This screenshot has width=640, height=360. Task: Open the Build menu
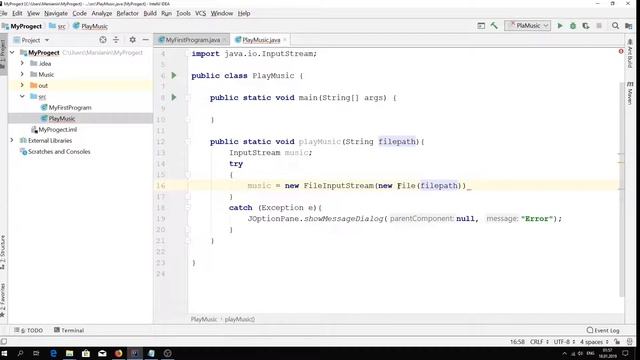tap(150, 13)
